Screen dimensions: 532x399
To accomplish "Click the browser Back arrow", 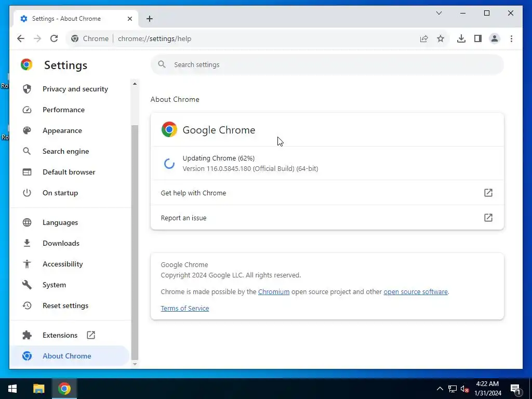I will (x=21, y=38).
